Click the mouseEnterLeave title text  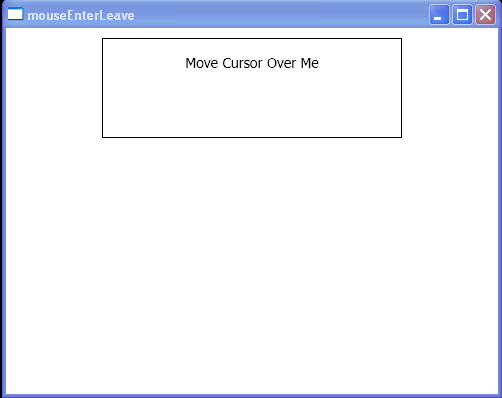[81, 16]
